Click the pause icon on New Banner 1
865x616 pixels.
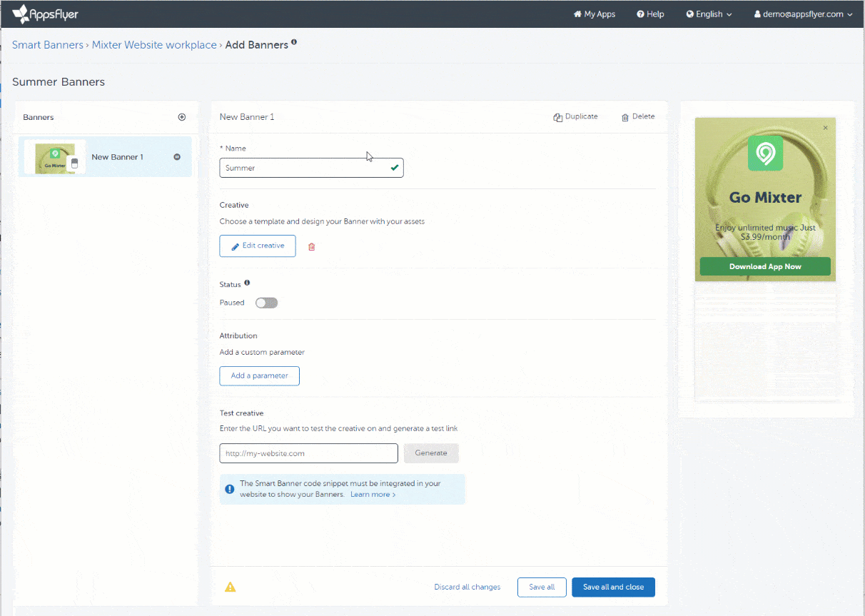coord(177,157)
